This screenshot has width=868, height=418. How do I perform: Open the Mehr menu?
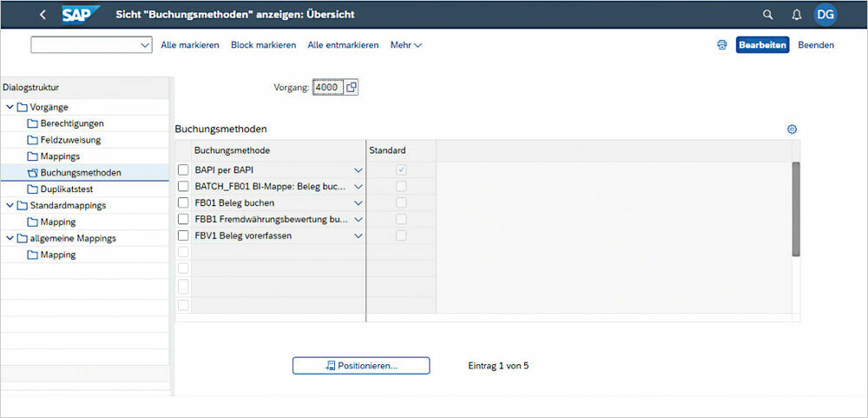click(x=405, y=45)
